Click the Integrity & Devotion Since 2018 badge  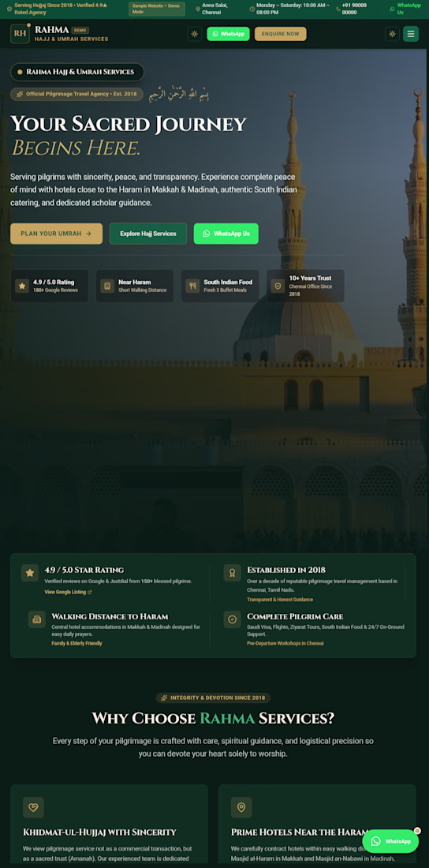tap(213, 698)
